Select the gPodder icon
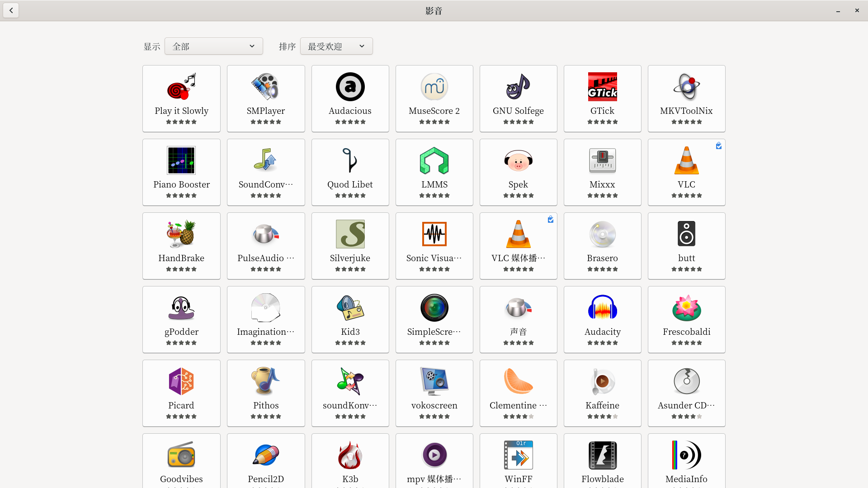 [x=181, y=307]
